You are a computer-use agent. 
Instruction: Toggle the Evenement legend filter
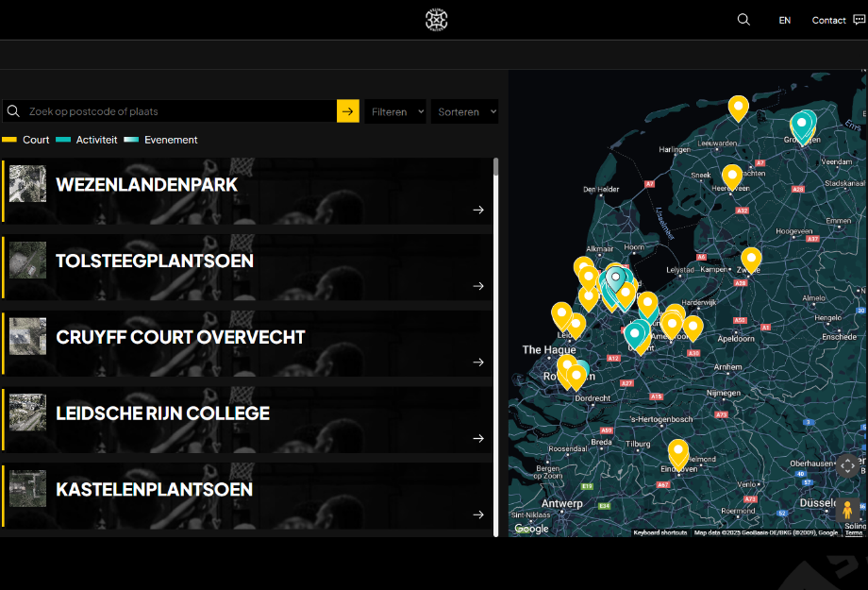click(x=161, y=140)
